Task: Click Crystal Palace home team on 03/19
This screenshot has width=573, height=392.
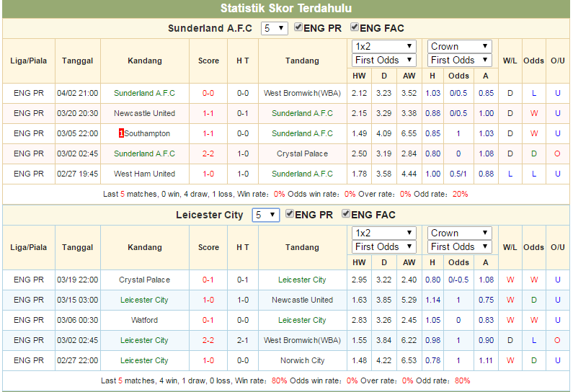Action: coord(144,280)
